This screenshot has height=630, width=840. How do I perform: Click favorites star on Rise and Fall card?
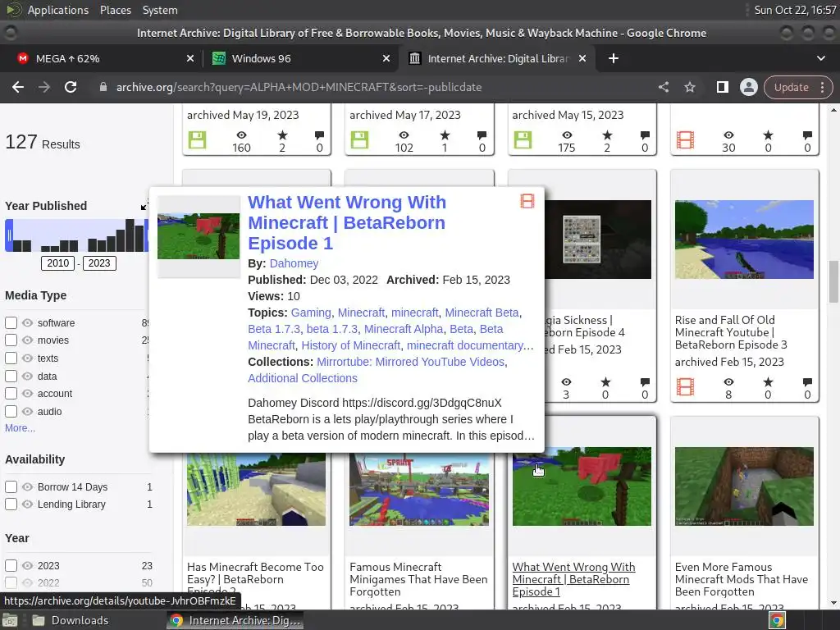768,382
